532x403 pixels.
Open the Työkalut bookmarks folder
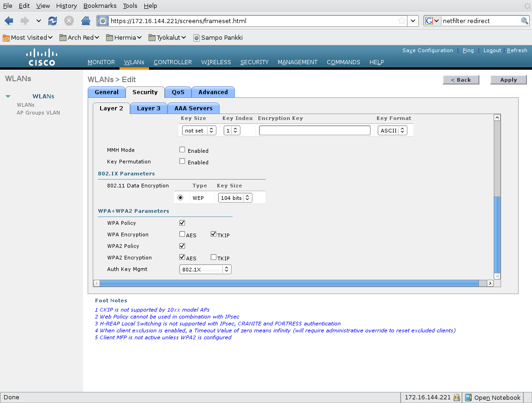coord(167,38)
